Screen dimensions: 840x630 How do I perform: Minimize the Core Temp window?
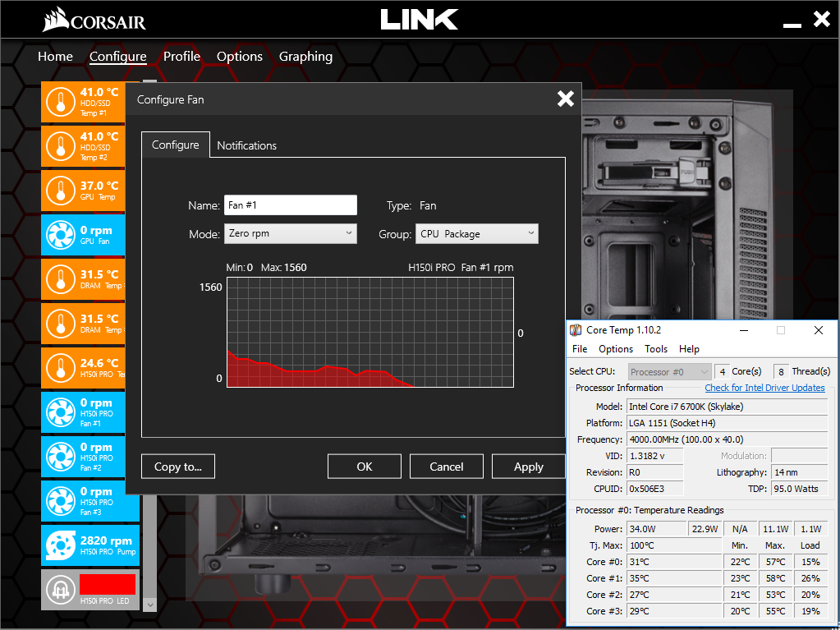pyautogui.click(x=744, y=330)
